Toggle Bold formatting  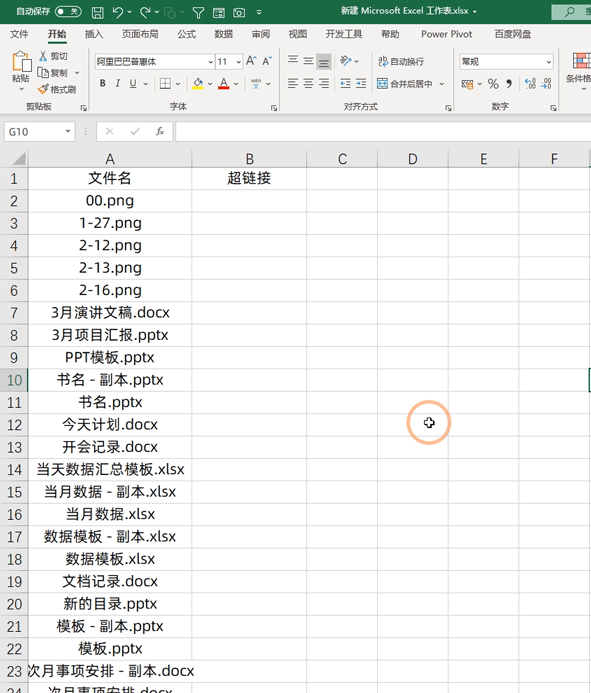coord(103,83)
